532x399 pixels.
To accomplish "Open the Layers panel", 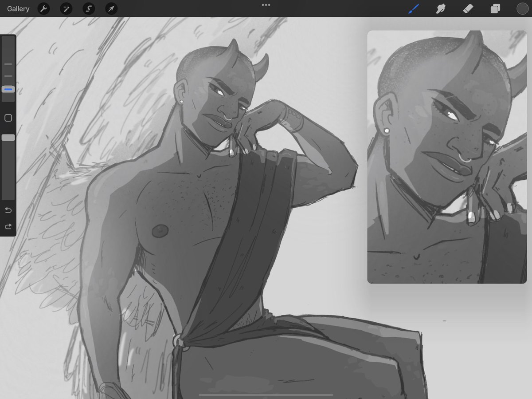I will (x=495, y=8).
